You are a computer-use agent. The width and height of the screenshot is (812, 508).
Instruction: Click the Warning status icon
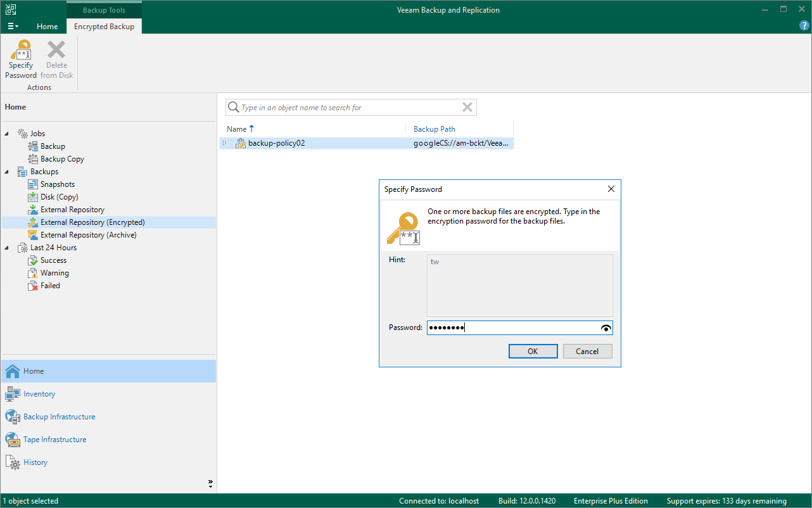coord(33,273)
